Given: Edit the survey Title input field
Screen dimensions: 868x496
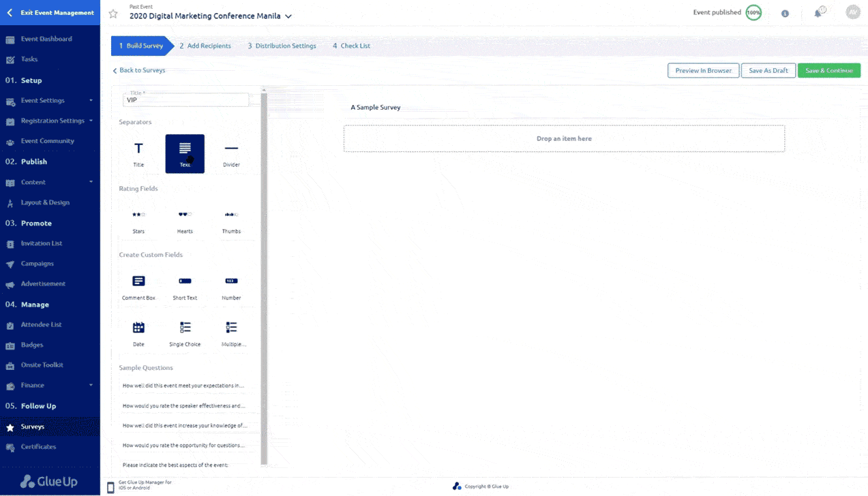Looking at the screenshot, I should point(185,99).
